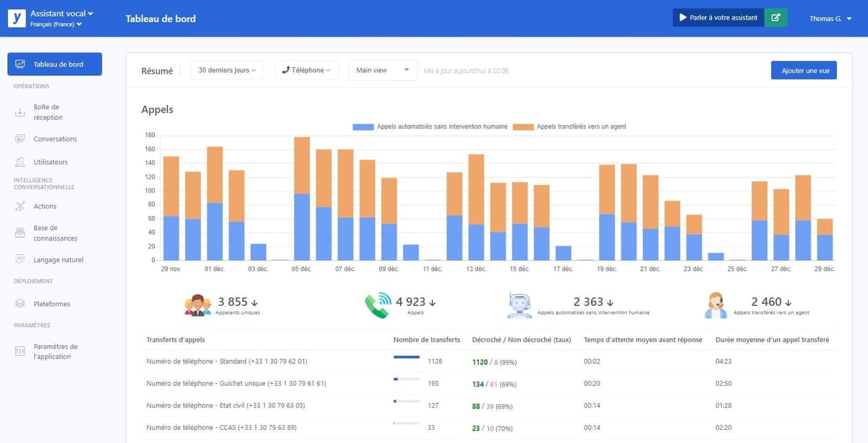Image resolution: width=868 pixels, height=443 pixels.
Task: Click the Langage naturel icon
Action: 20,259
